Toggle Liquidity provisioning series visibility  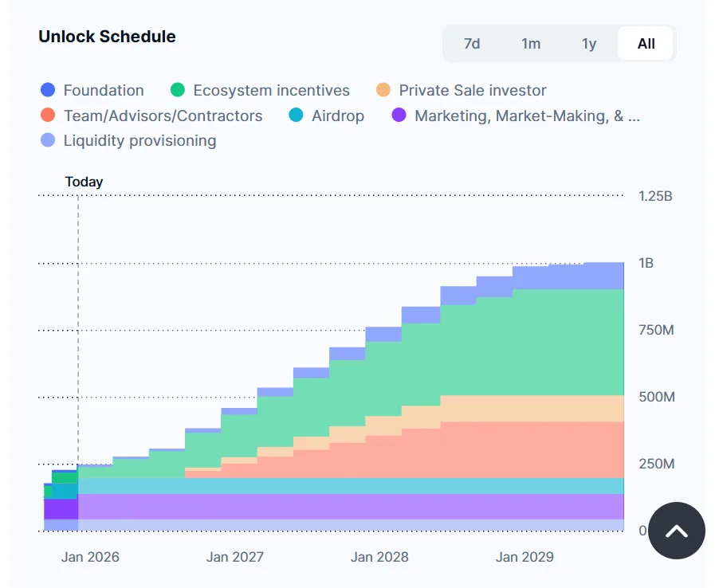pos(139,140)
